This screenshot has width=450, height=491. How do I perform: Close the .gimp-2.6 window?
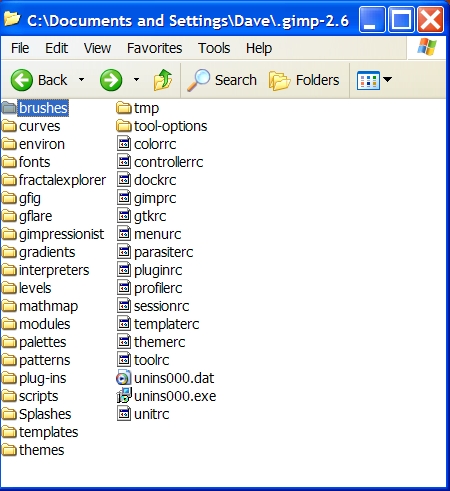[431, 20]
